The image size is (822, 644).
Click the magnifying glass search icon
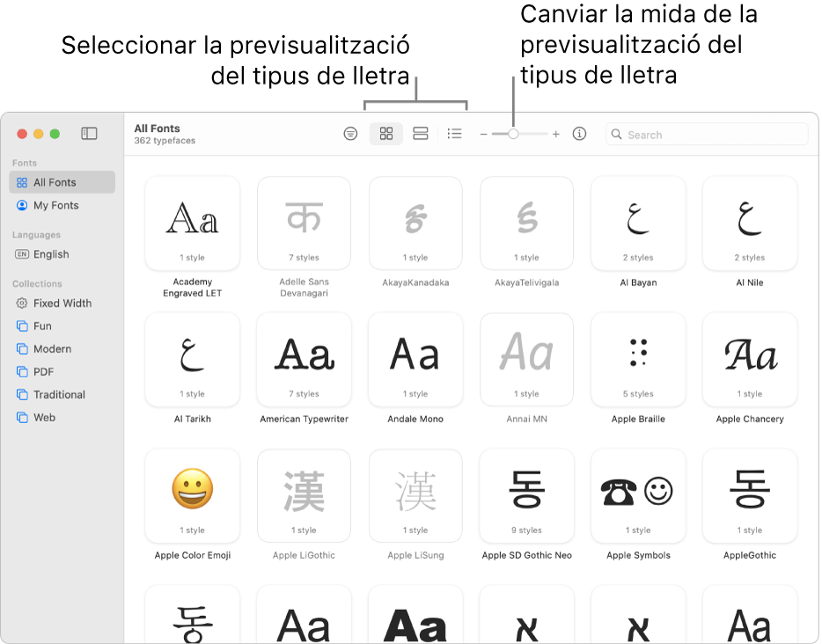pyautogui.click(x=616, y=135)
